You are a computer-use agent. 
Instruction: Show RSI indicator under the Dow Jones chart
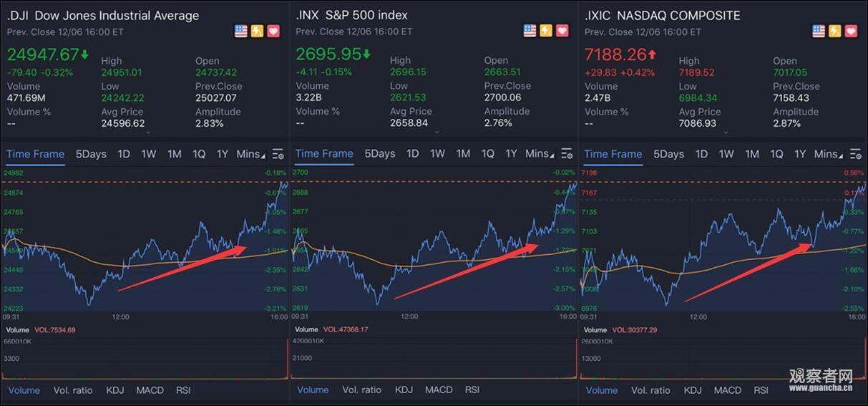[183, 390]
